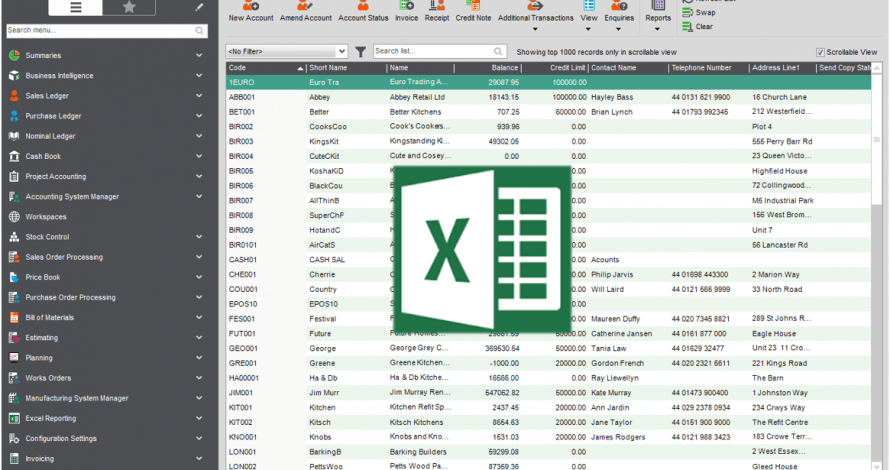The width and height of the screenshot is (890, 470).
Task: Sort by the Credit Limit column header
Action: [x=555, y=68]
